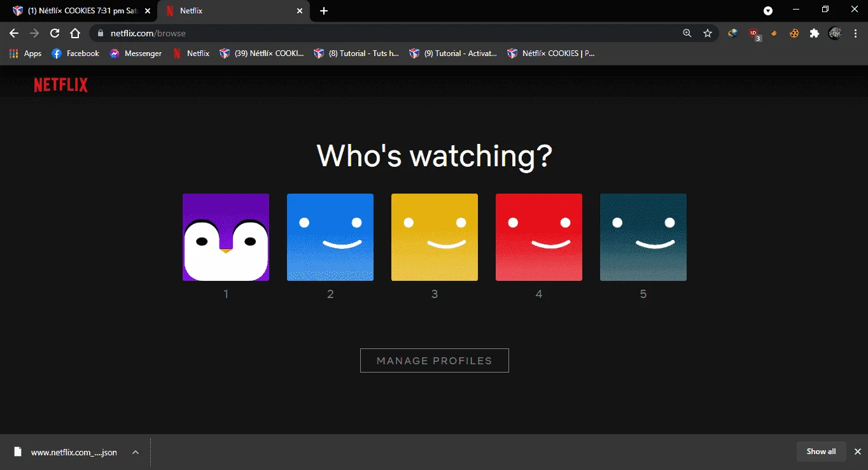The width and height of the screenshot is (868, 470).
Task: Click the small orange flame extension icon
Action: (774, 33)
